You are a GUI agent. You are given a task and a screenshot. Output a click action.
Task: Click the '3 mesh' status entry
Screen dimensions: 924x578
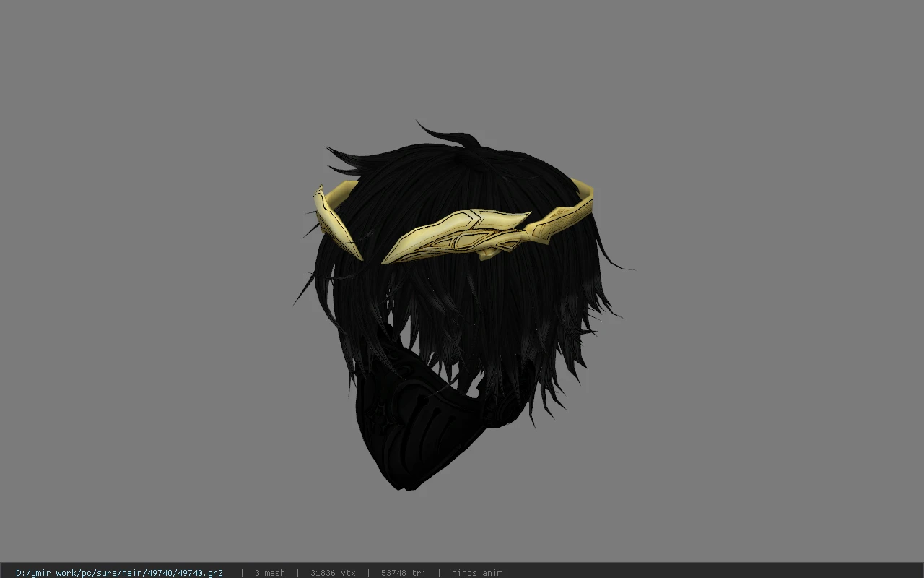tap(269, 573)
